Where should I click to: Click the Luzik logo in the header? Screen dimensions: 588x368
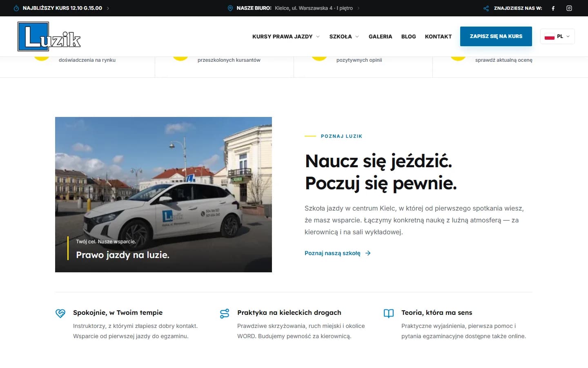[x=49, y=36]
